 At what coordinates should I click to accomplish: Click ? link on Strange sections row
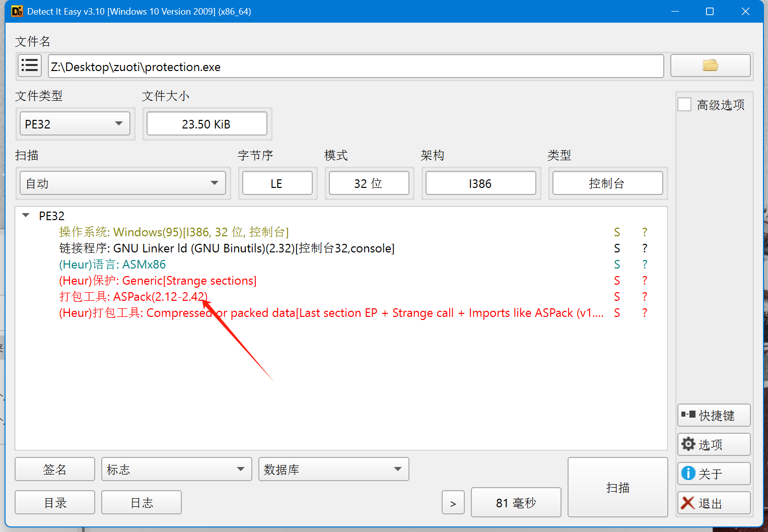click(x=645, y=280)
